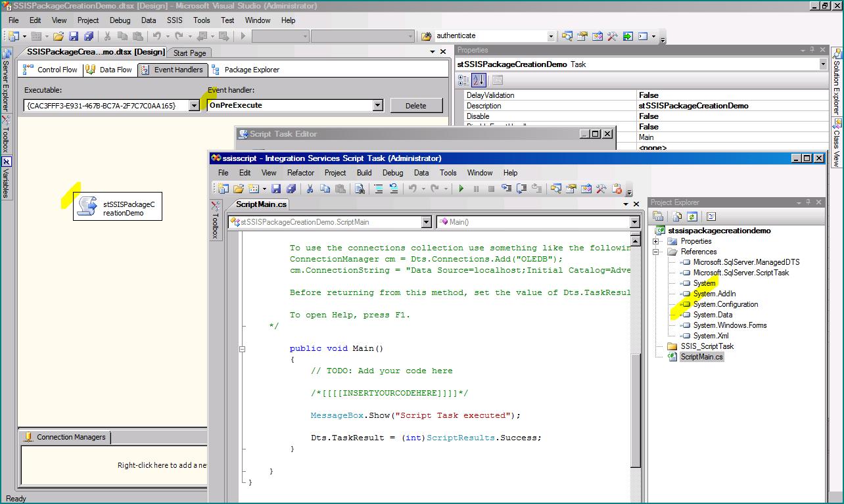844x504 pixels.
Task: Select Connection Managers tab
Action: pos(65,437)
